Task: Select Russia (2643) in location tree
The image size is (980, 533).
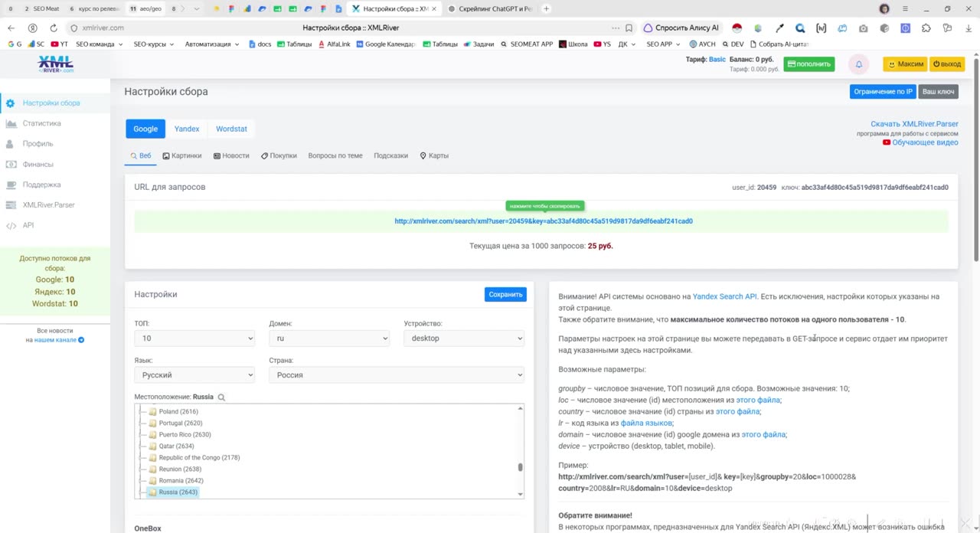Action: tap(178, 492)
